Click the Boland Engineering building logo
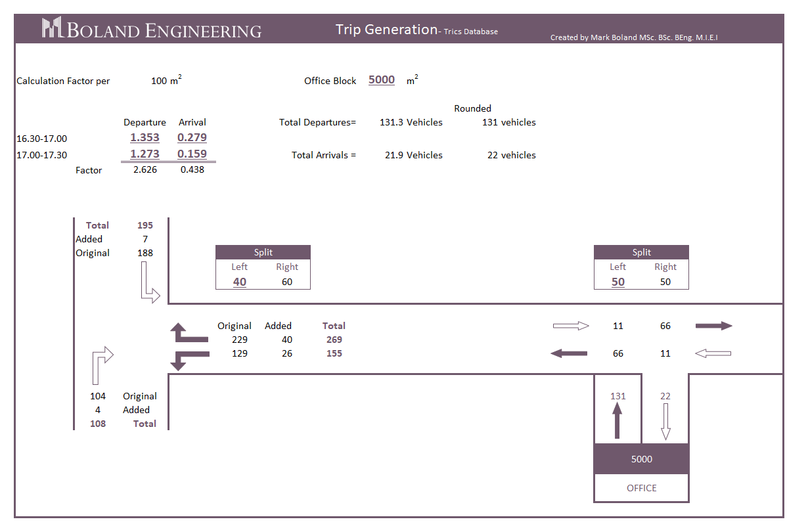This screenshot has height=532, width=808. click(52, 28)
